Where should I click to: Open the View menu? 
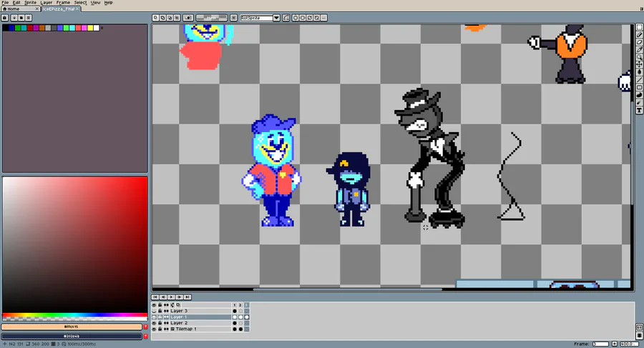coord(95,2)
